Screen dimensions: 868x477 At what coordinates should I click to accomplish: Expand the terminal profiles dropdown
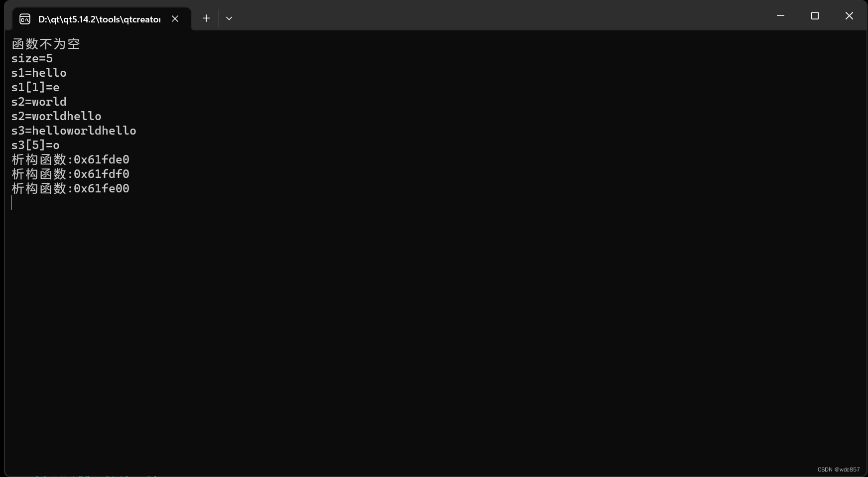click(229, 18)
